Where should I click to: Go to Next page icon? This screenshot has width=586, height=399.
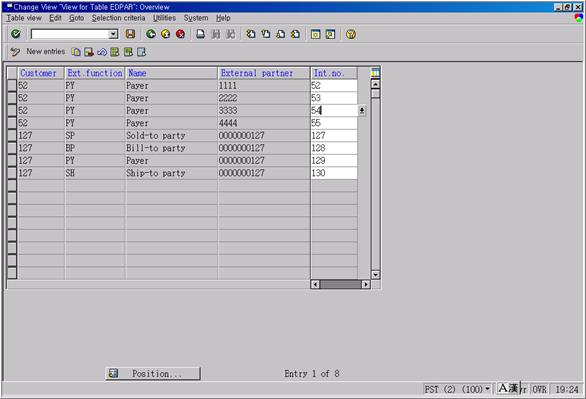click(281, 34)
